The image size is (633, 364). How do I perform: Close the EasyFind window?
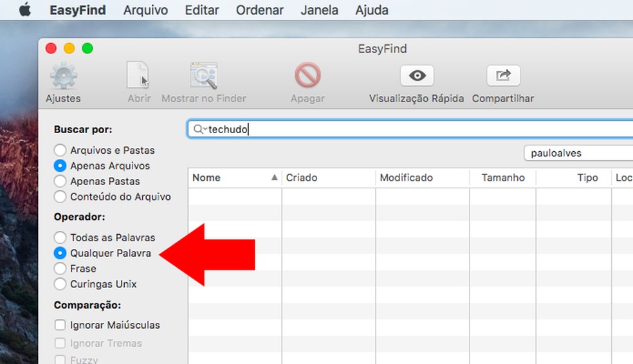[x=51, y=48]
